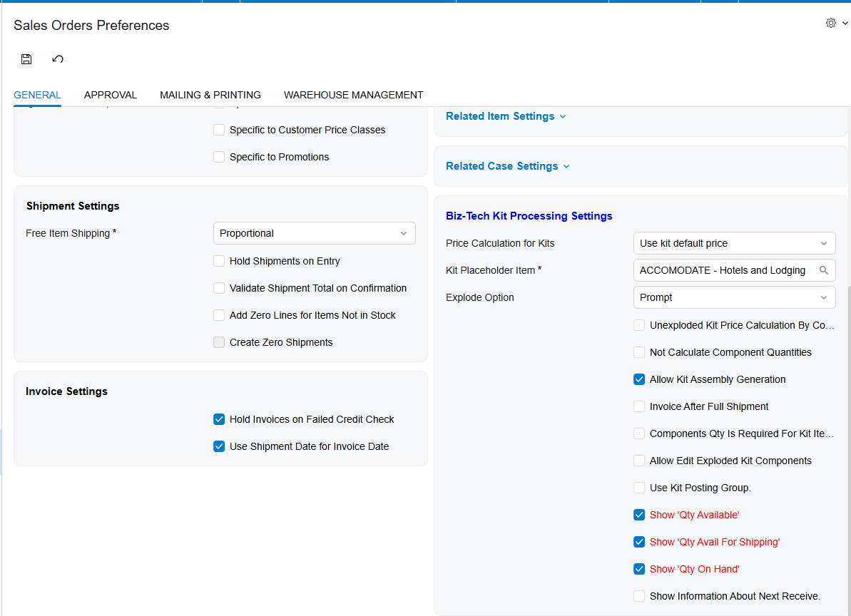Viewport: 851px width, 616px height.
Task: Check Add Zero Lines for Items Not in Stock
Action: point(219,315)
